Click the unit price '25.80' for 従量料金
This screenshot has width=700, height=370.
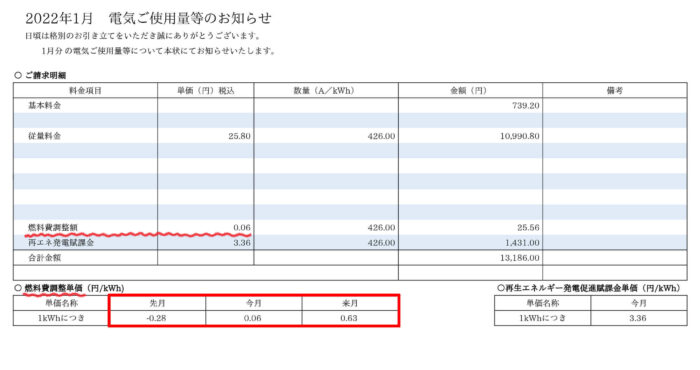coord(239,136)
